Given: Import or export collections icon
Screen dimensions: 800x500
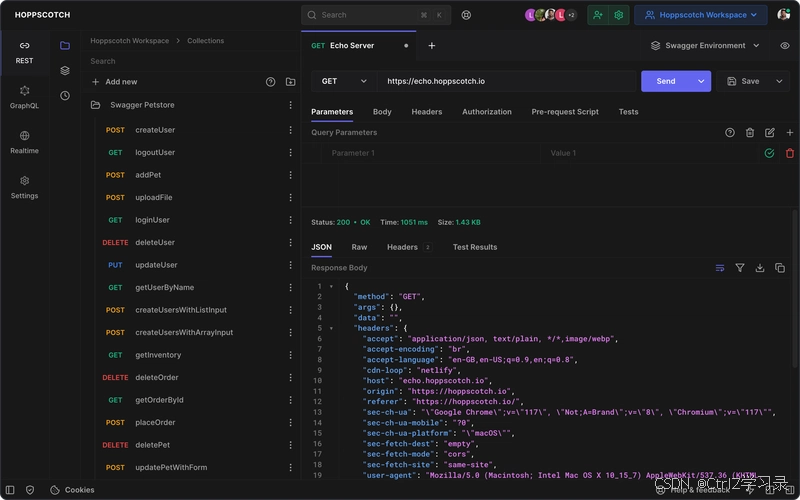Looking at the screenshot, I should [290, 82].
